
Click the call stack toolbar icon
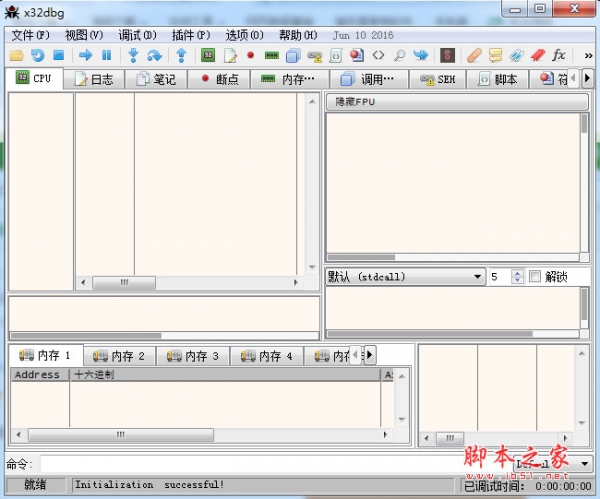pos(293,56)
